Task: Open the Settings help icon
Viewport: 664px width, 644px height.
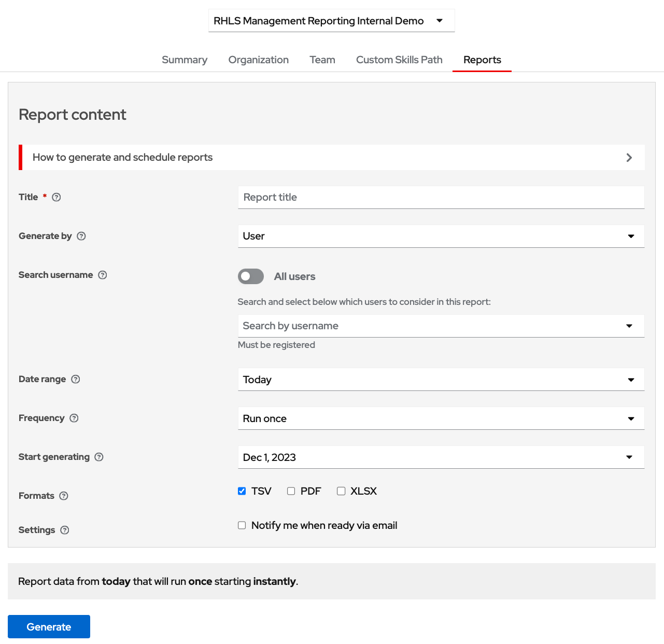Action: (x=65, y=530)
